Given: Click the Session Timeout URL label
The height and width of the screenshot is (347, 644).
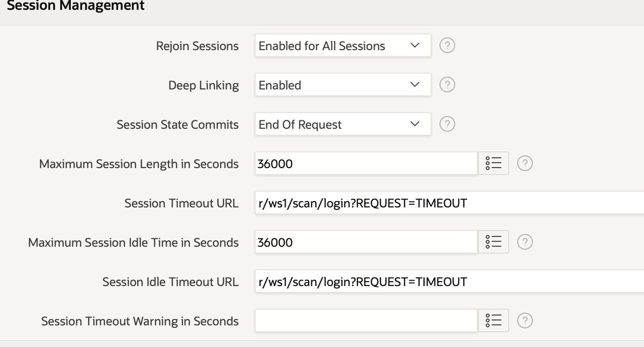Looking at the screenshot, I should pos(181,203).
